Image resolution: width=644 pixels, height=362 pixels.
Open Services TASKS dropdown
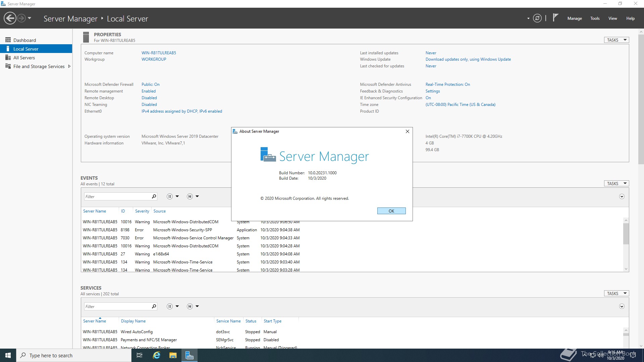[616, 293]
